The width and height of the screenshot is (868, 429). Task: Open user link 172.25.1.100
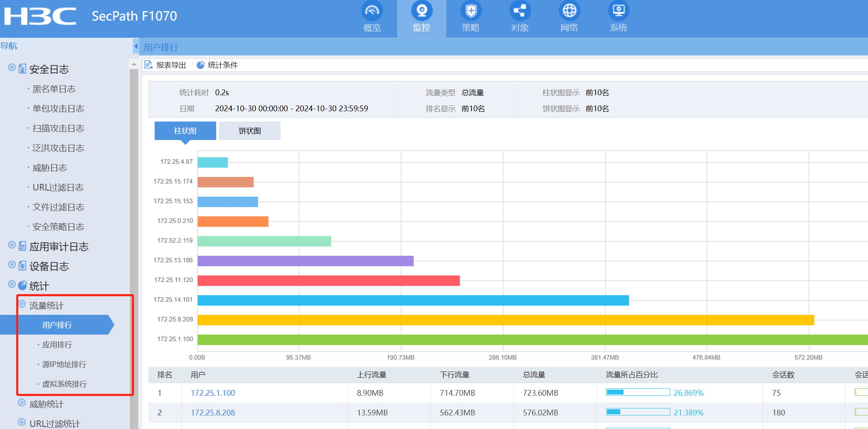(212, 393)
